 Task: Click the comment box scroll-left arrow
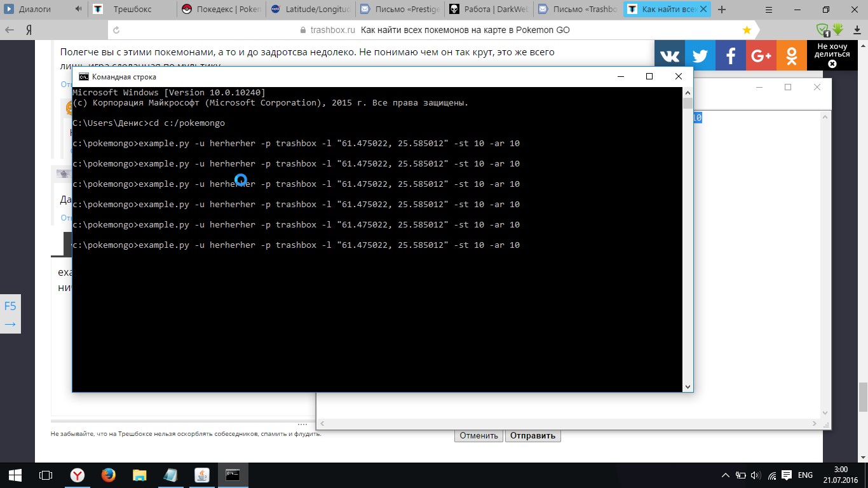click(x=322, y=423)
